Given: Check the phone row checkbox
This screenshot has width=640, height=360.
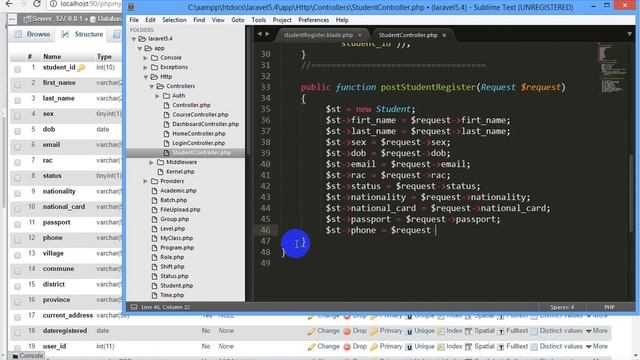Looking at the screenshot, I should [18, 240].
